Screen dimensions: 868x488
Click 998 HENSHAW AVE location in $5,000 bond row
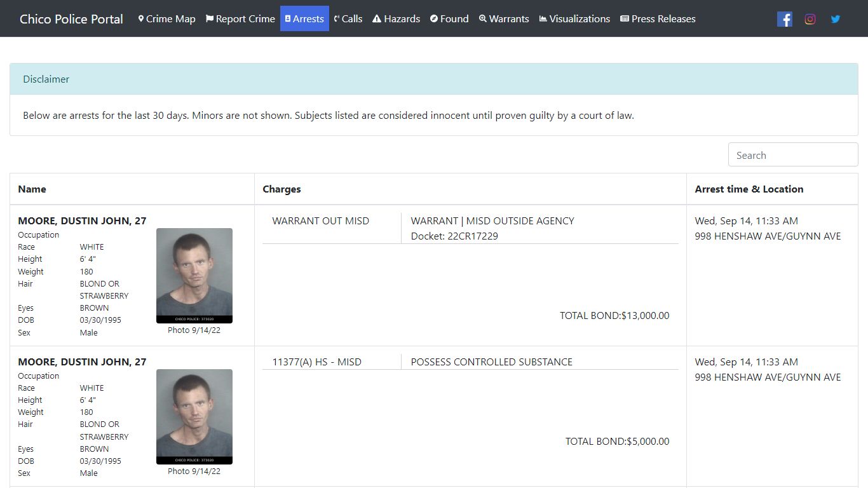[x=768, y=377]
